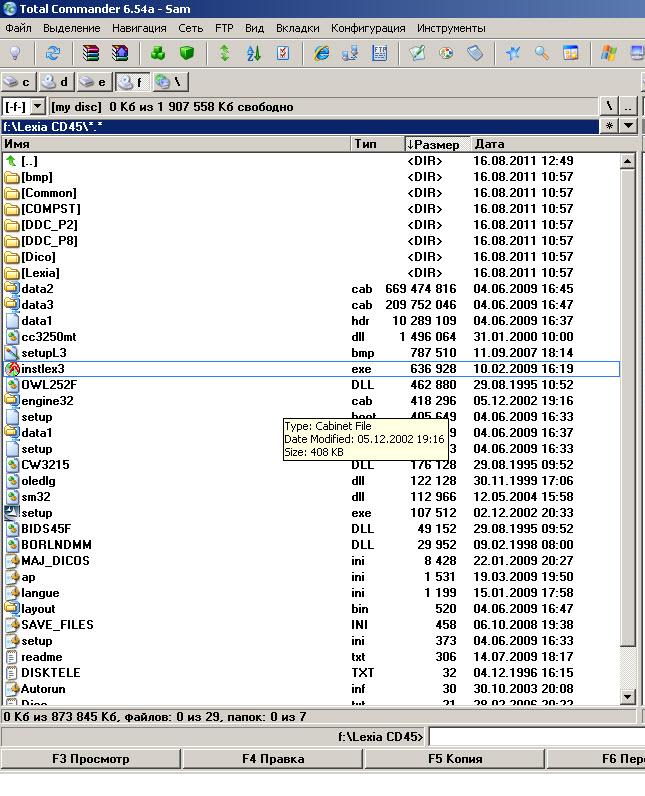Open directory history dropdown arrow
The width and height of the screenshot is (645, 796).
(x=628, y=126)
